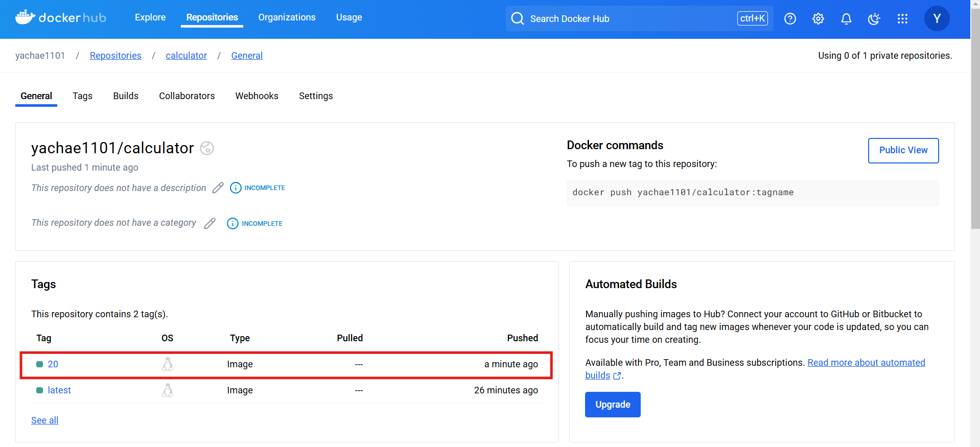Click the repository visibility icon beside title
Screen dimensions: 980x447
207,148
